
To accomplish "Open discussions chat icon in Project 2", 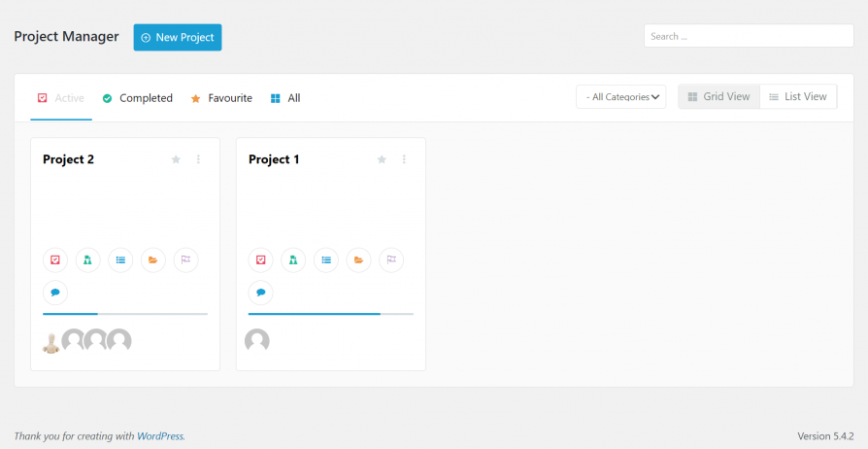I will coord(55,293).
